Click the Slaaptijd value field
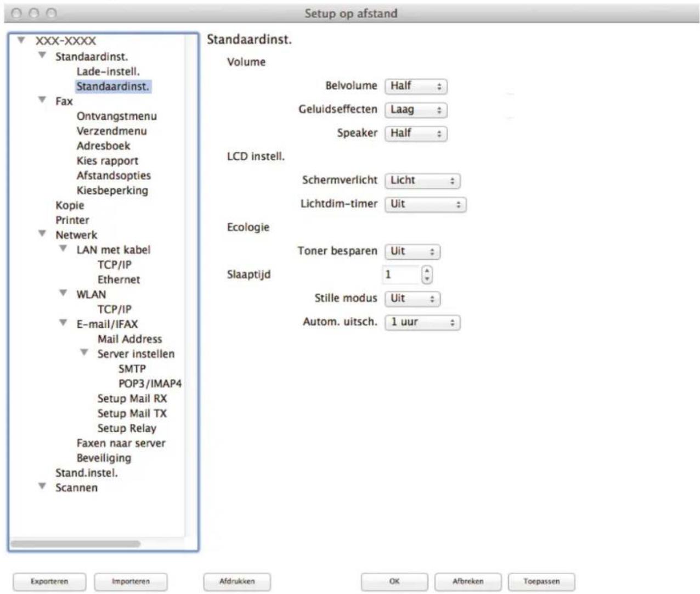 coord(401,274)
